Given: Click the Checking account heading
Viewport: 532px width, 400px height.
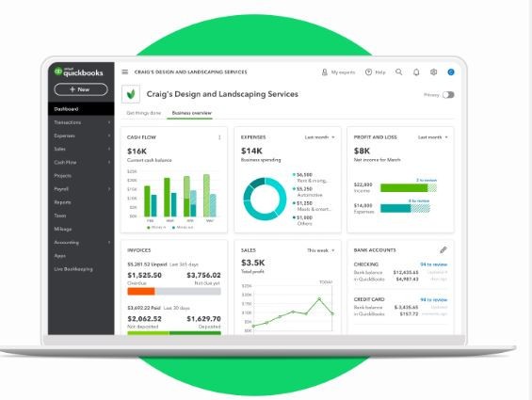Looking at the screenshot, I should (x=365, y=264).
